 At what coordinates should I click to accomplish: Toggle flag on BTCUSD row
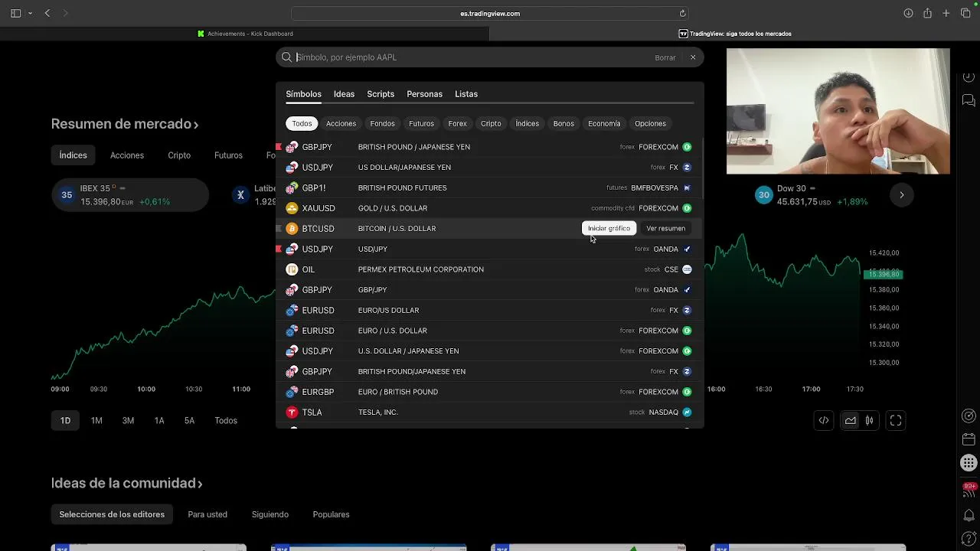coord(279,229)
